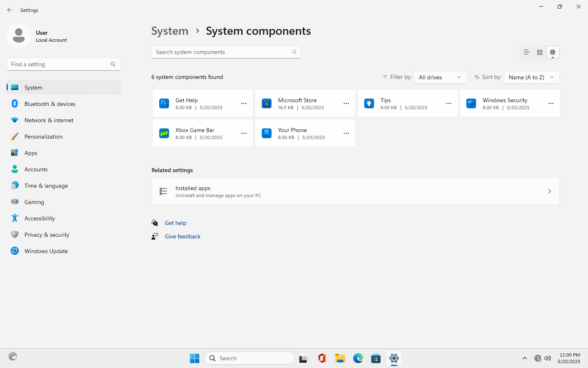The width and height of the screenshot is (588, 368).
Task: Switch to list view layout
Action: click(x=527, y=52)
